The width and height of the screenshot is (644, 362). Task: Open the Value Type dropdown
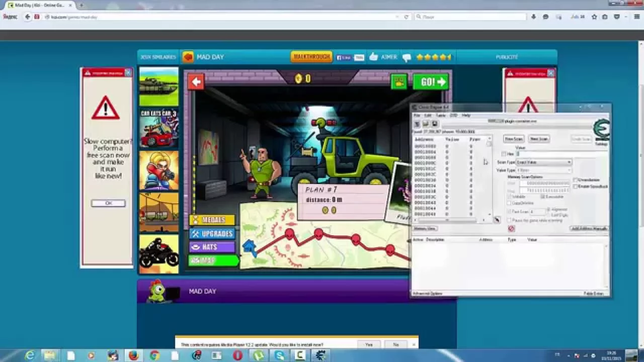(544, 170)
